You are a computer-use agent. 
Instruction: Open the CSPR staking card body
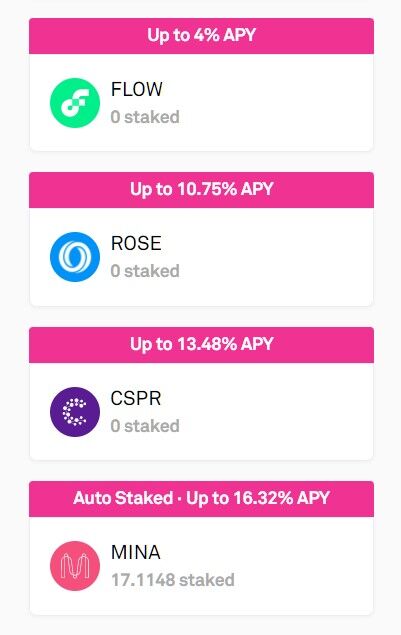pos(201,411)
